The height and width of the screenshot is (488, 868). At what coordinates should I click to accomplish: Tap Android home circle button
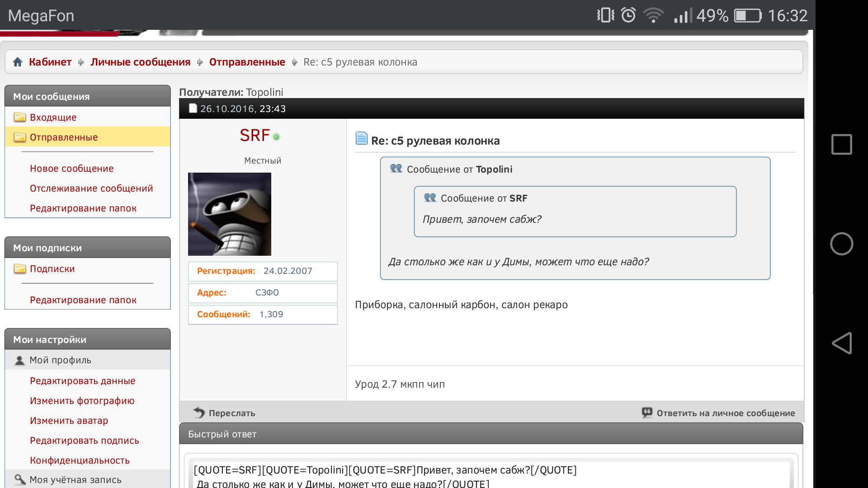(841, 244)
